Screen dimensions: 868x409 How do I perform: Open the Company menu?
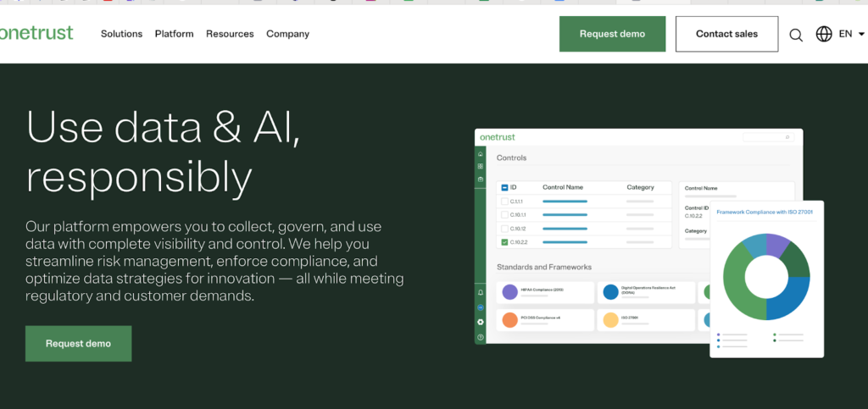click(x=288, y=34)
